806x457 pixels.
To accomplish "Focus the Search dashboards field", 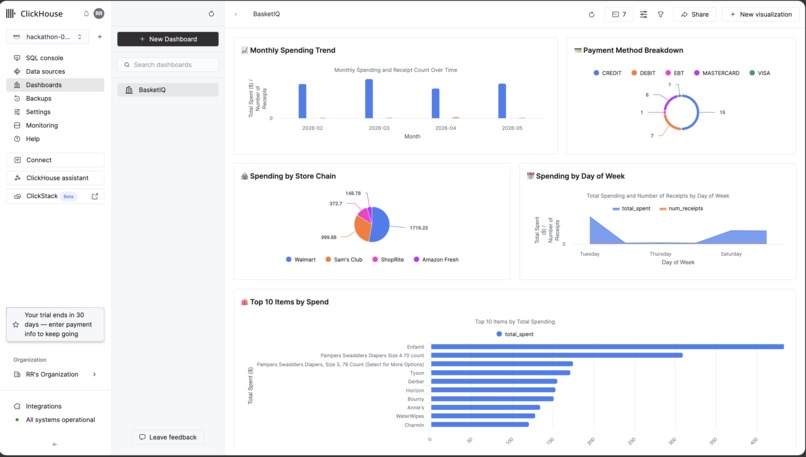I will coord(168,65).
